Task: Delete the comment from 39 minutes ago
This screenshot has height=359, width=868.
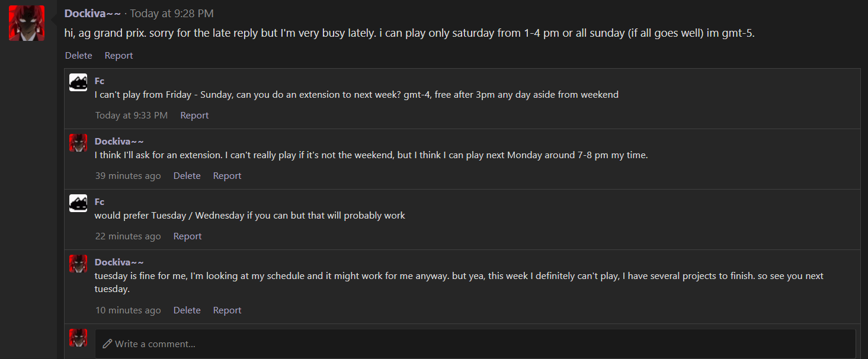Action: 187,176
